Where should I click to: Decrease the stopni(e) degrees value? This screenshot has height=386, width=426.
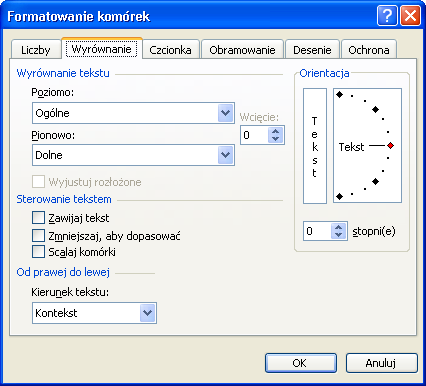pos(338,235)
